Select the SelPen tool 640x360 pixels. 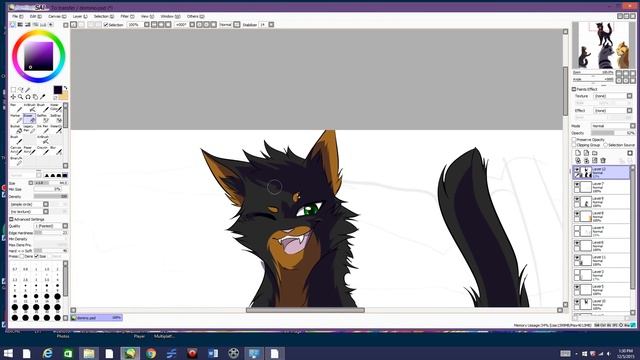coord(43,118)
